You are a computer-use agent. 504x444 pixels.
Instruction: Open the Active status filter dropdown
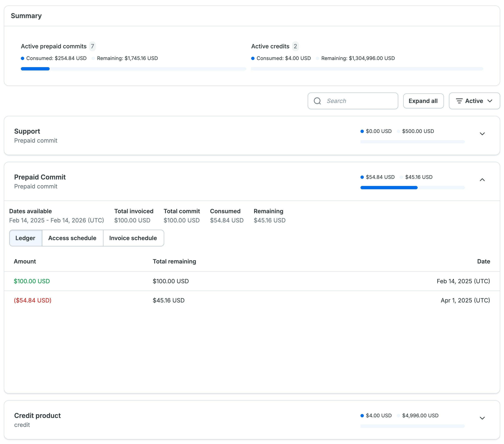point(474,101)
